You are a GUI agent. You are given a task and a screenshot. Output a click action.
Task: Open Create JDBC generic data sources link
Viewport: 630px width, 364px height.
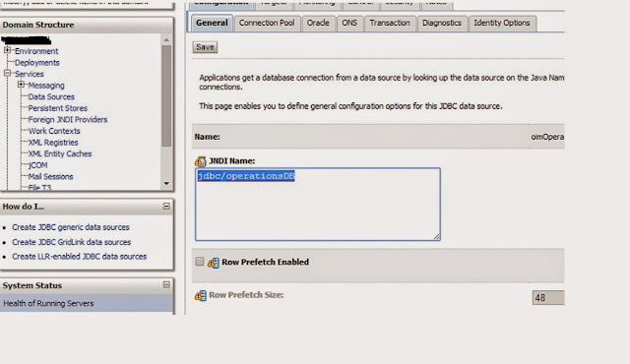tap(71, 227)
